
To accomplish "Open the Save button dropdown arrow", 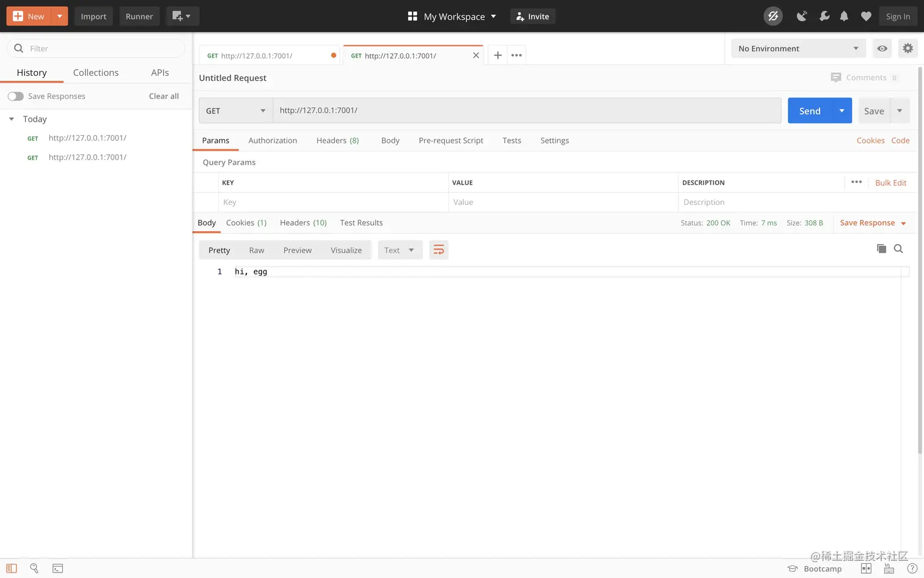I will [x=900, y=111].
